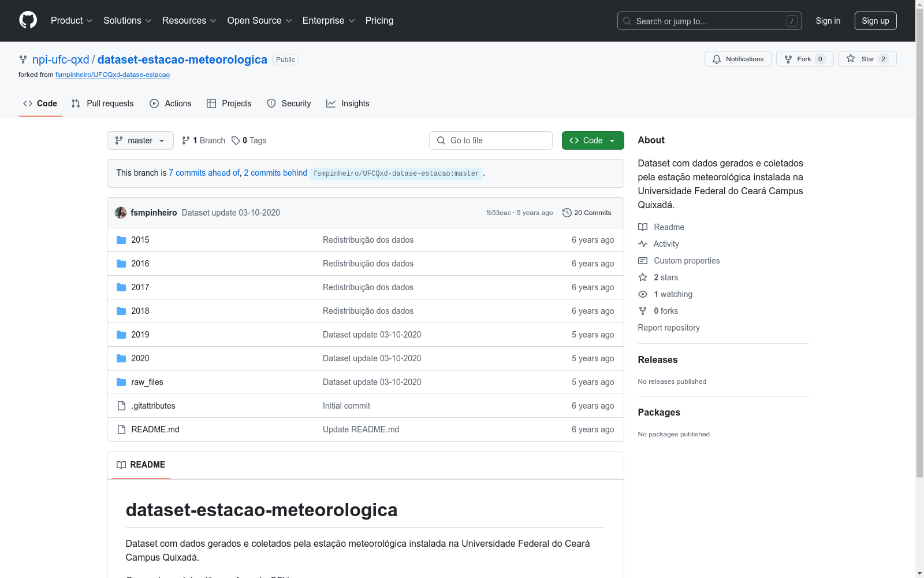
Task: View the 7 commits ahead comparison
Action: 204,173
